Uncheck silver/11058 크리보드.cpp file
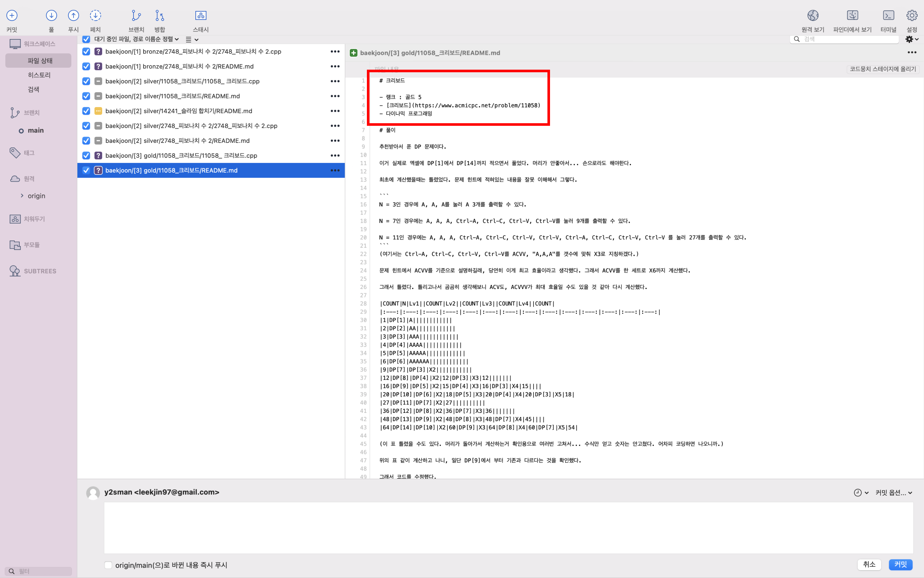This screenshot has width=924, height=578. 86,81
